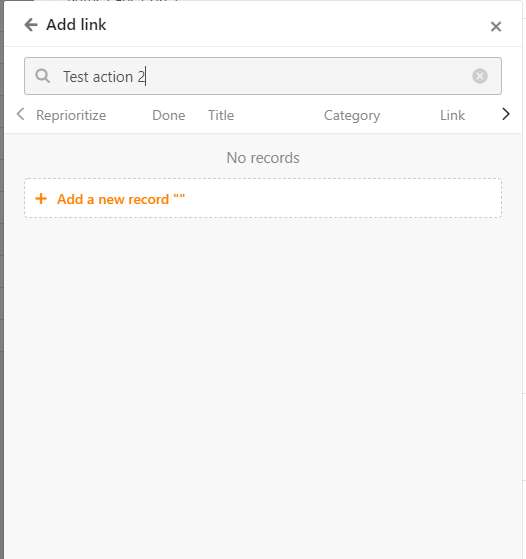Click the No records message
Viewport: 526px width, 559px height.
(x=263, y=158)
